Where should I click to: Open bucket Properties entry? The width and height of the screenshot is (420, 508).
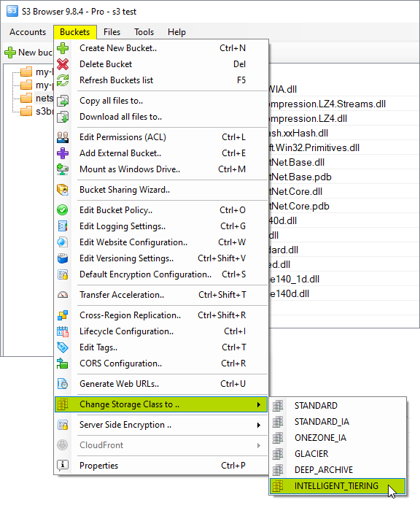161,466
